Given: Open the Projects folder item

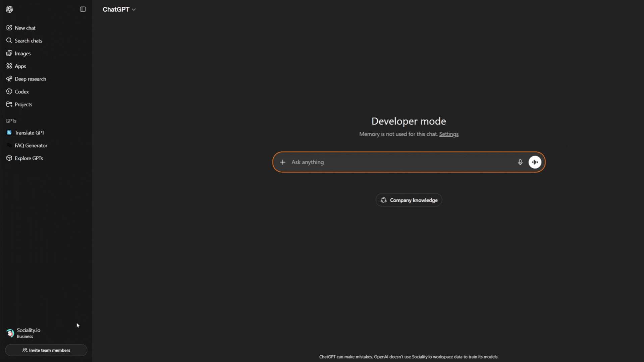Looking at the screenshot, I should [23, 104].
